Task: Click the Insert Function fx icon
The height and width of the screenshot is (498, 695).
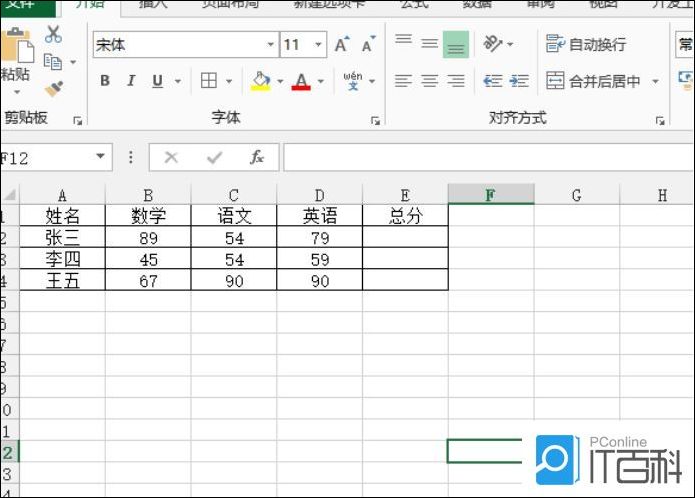Action: pyautogui.click(x=257, y=157)
